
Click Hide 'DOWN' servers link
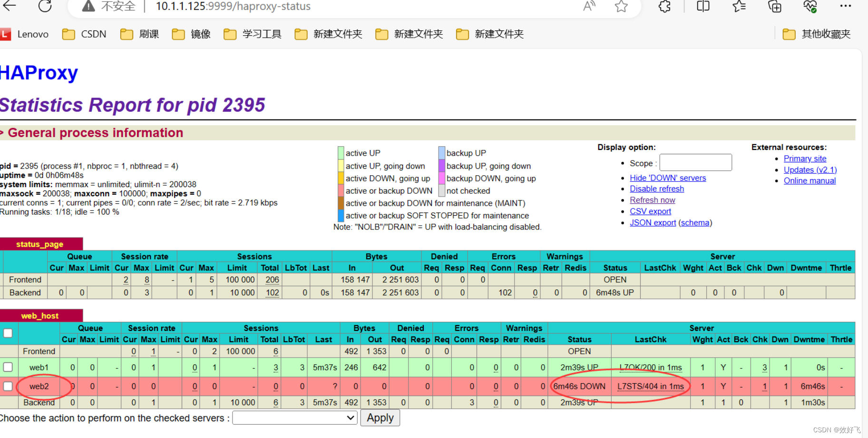[x=668, y=178]
